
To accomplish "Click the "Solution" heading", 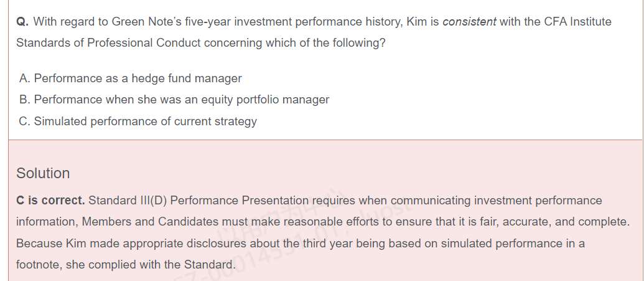I will click(43, 173).
